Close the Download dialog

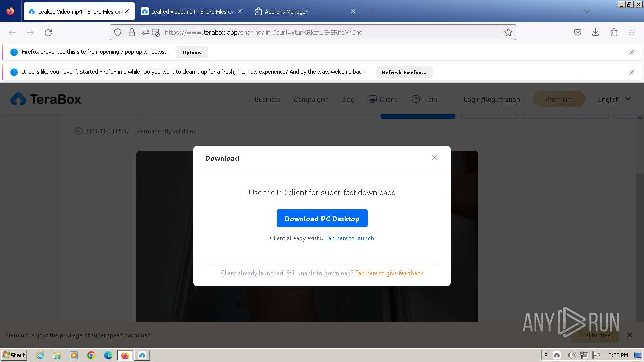(x=435, y=158)
